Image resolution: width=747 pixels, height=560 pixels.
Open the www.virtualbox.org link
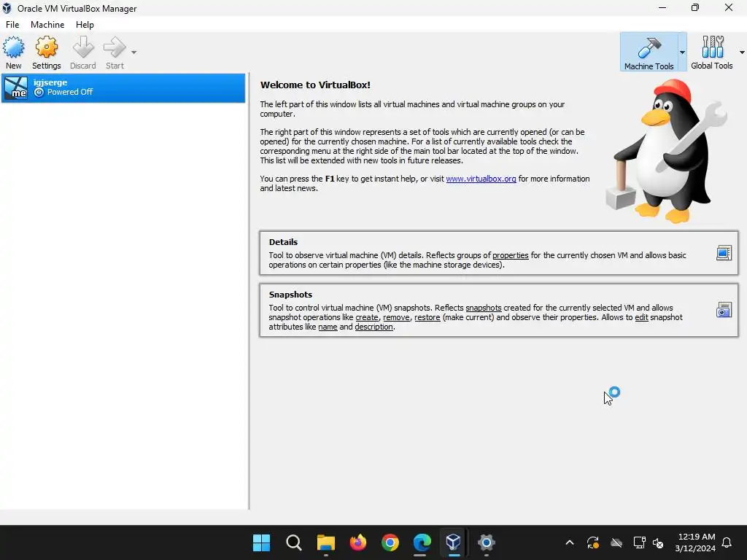point(481,179)
